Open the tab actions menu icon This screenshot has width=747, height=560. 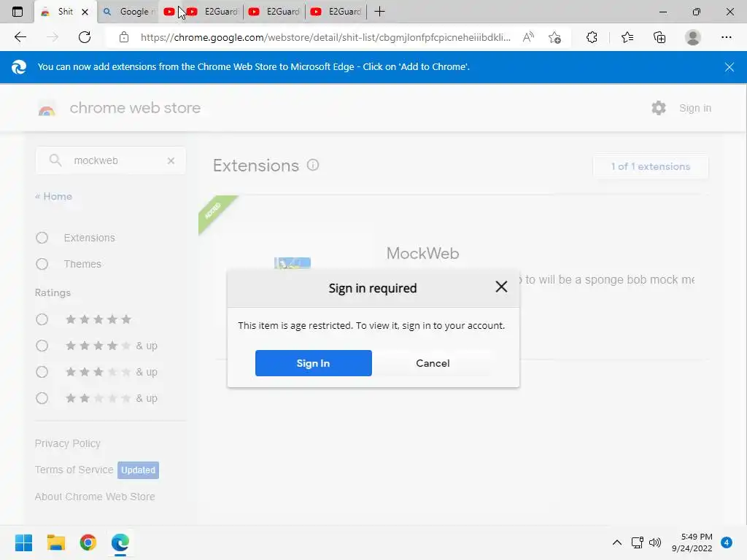[18, 12]
